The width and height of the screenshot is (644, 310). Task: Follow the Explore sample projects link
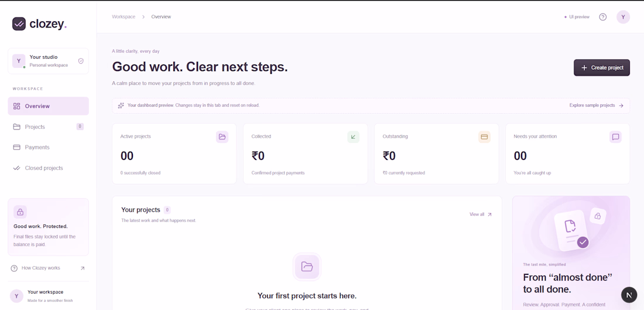point(597,105)
